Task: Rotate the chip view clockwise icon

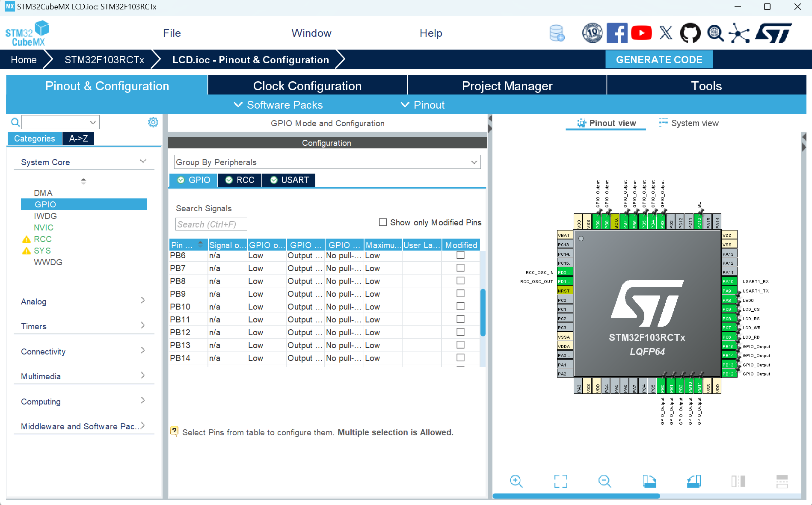Action: pyautogui.click(x=649, y=481)
